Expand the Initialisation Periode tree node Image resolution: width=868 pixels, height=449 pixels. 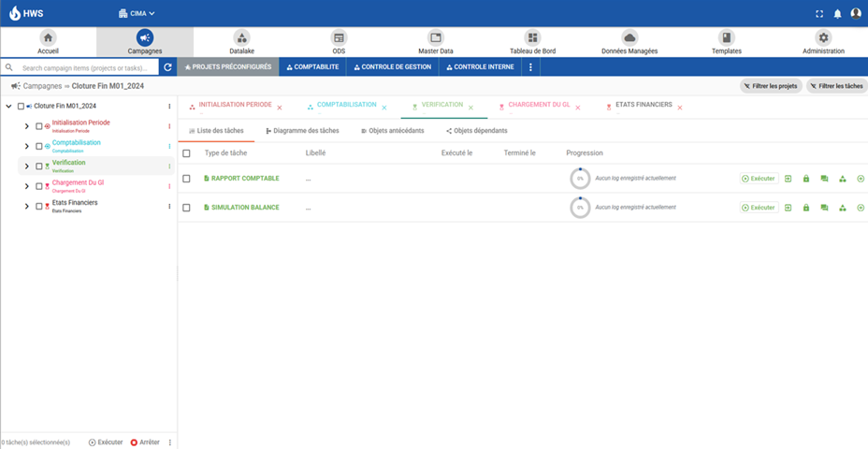[26, 126]
